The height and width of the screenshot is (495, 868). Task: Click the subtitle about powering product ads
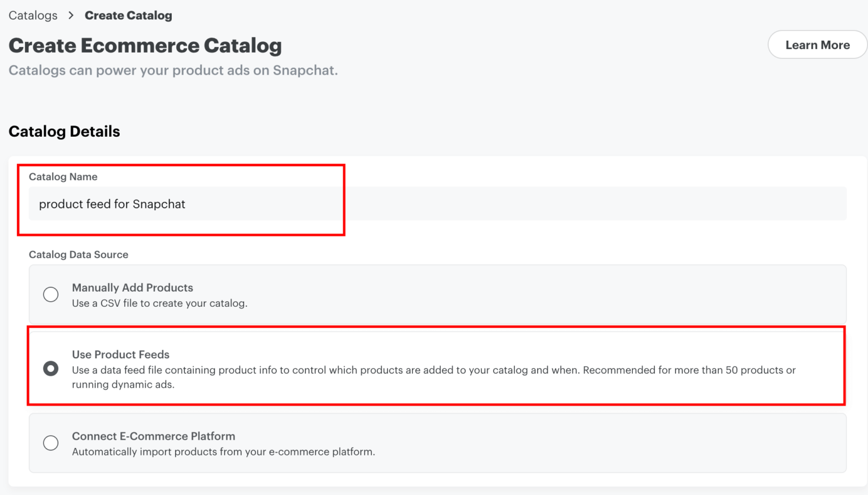[173, 70]
